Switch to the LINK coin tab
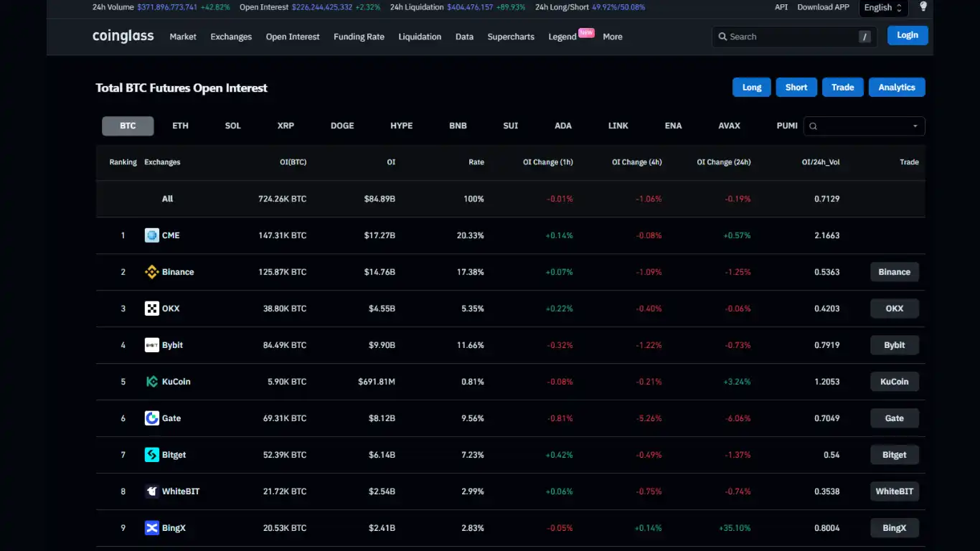Viewport: 980px width, 551px height. (618, 126)
